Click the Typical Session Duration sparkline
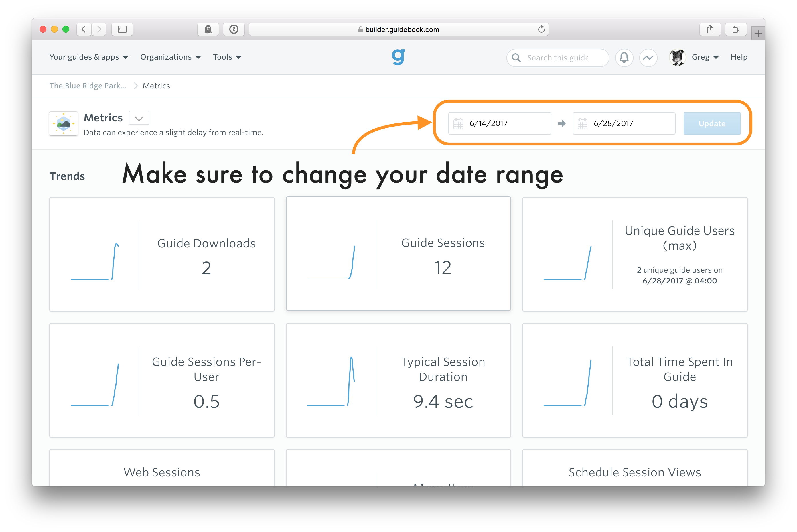Viewport: 797px width, 532px height. [x=331, y=381]
